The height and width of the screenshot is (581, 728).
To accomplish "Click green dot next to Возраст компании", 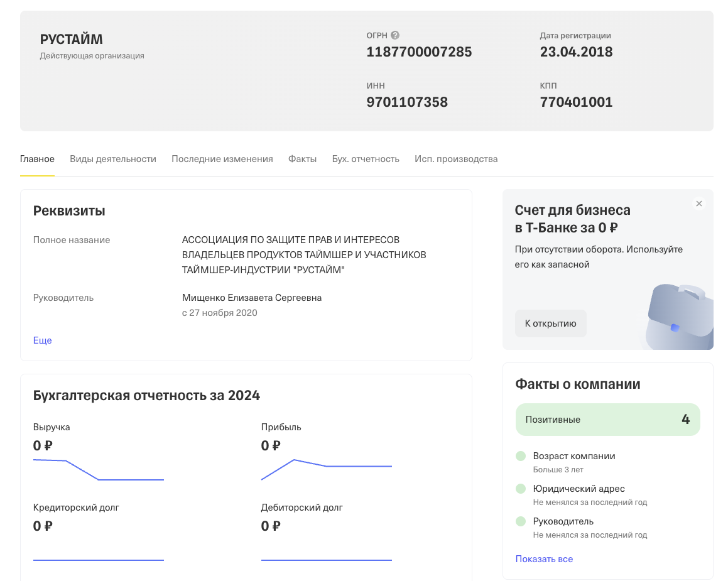I will pos(520,457).
